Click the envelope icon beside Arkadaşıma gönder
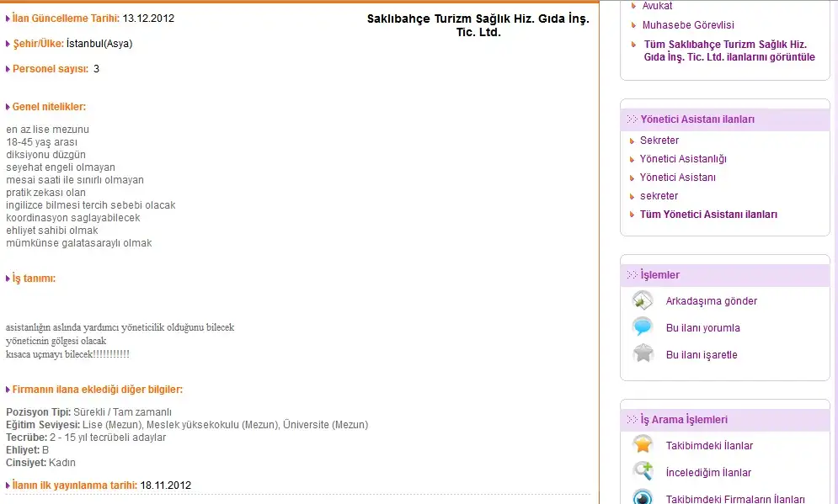838x504 pixels. [x=643, y=300]
